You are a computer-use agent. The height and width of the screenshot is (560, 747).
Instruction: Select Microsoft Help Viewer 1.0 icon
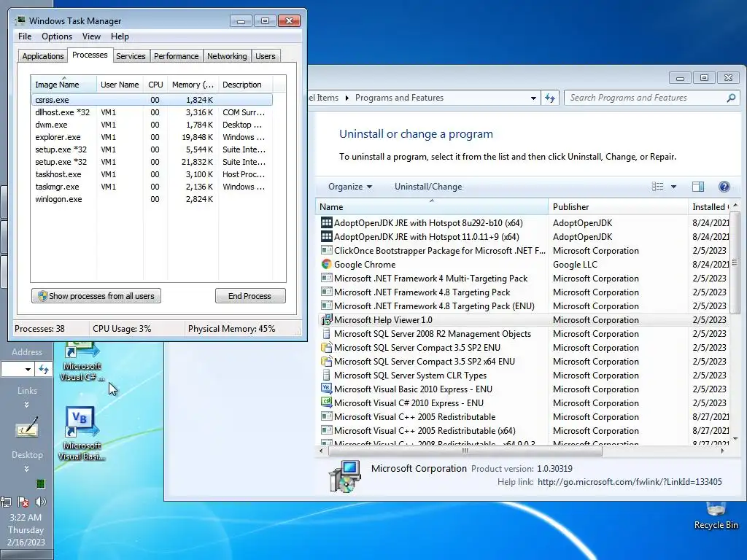pos(326,319)
